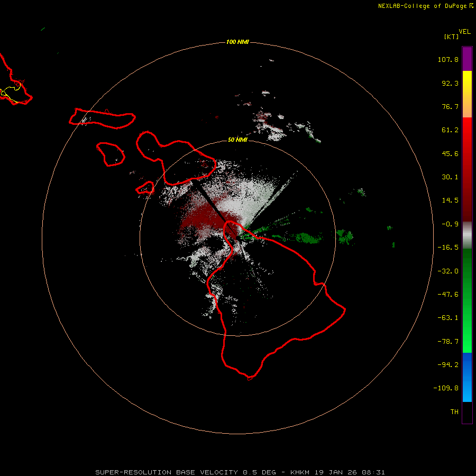Click the -94.2 velocity scale value
This screenshot has height=476, width=476.
tap(448, 364)
